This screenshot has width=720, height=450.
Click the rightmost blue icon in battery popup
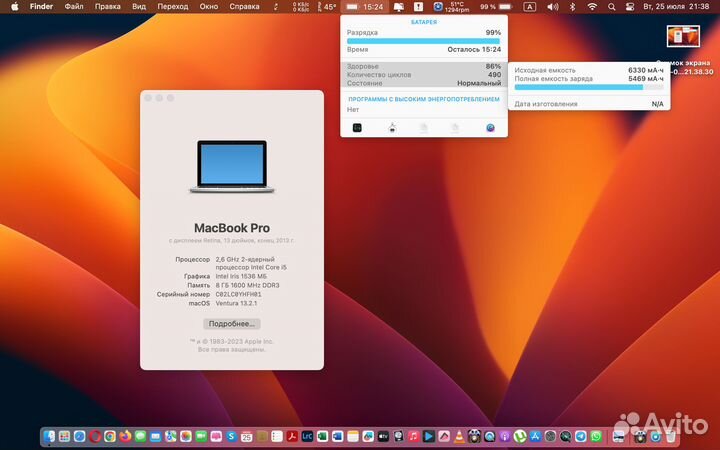click(x=490, y=128)
